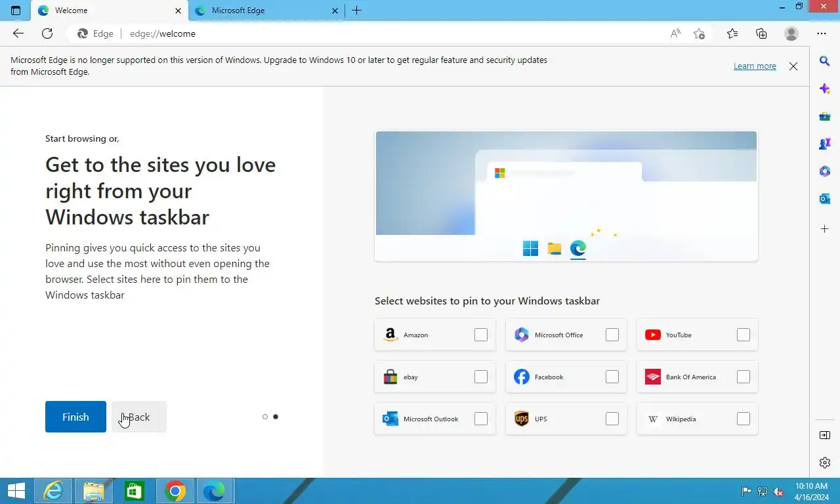Switch to the Microsoft Edge tab
Screen dimensions: 840x504
point(266,10)
